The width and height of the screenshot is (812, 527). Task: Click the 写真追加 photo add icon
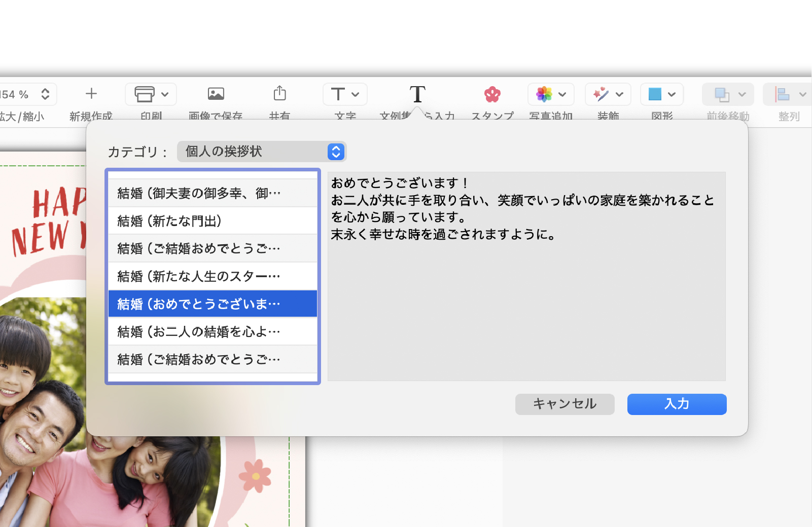click(x=545, y=94)
